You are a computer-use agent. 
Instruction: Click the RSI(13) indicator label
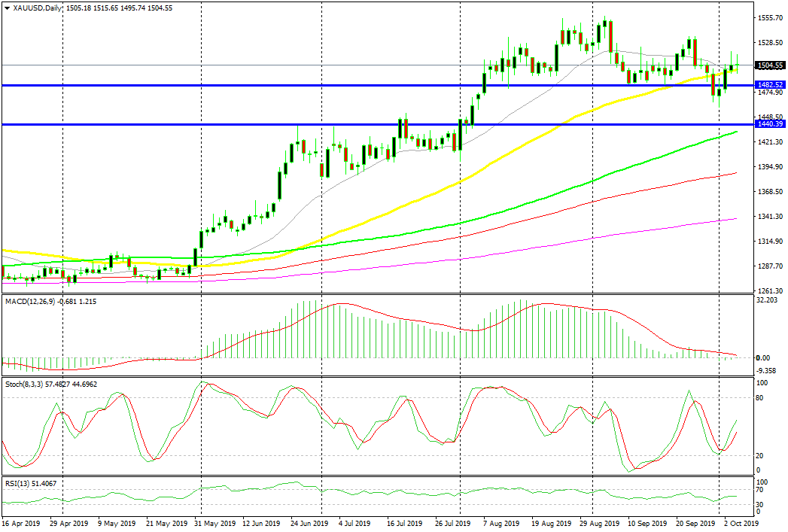(18, 482)
